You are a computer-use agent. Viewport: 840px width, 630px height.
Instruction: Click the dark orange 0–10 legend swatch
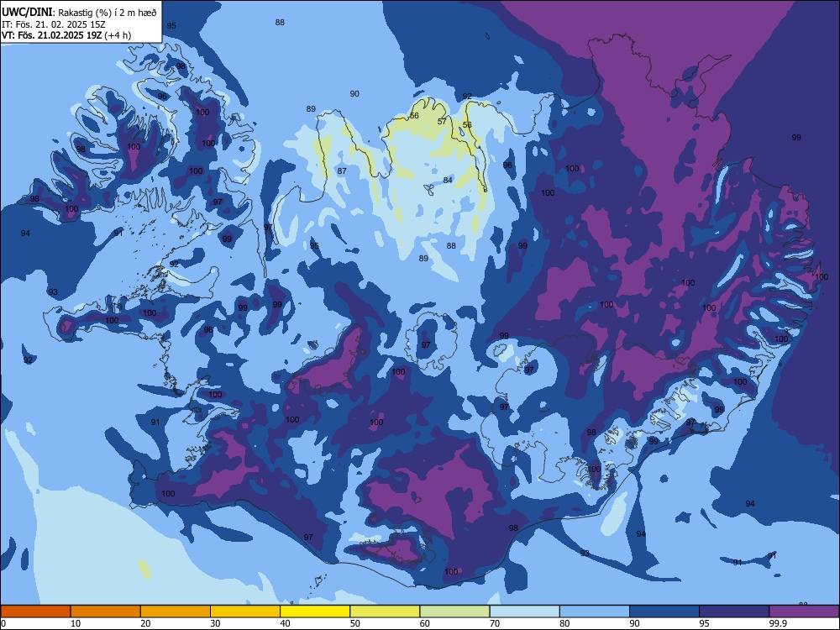[35, 612]
